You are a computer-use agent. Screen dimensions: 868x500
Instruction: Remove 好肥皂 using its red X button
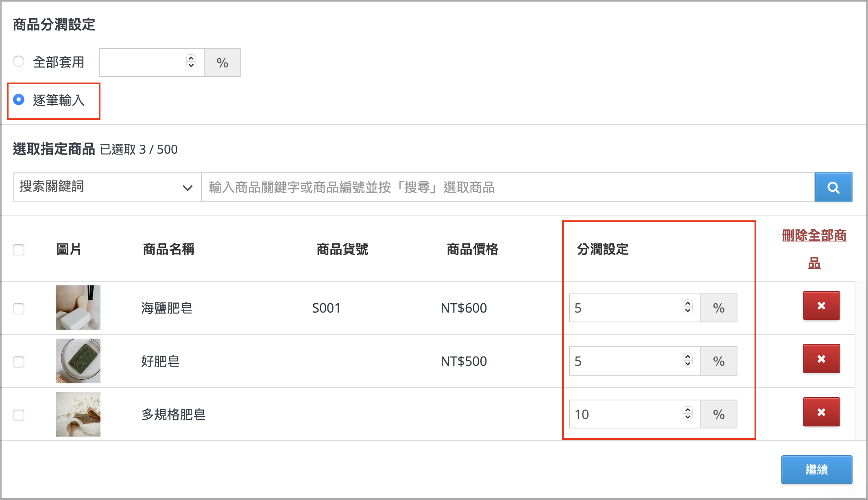pos(821,359)
